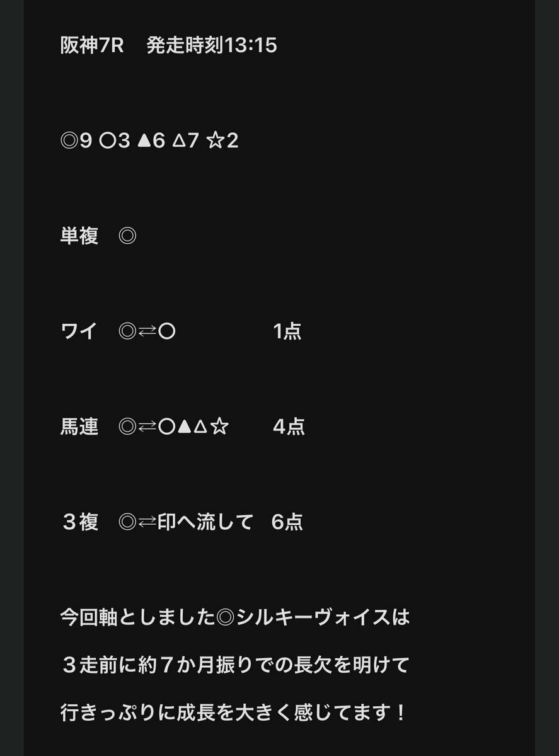Select the ☆2 star mark
559x756 pixels.
point(223,140)
